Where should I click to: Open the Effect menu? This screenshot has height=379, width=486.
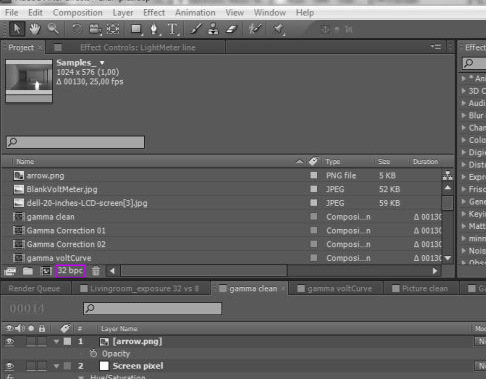click(154, 13)
